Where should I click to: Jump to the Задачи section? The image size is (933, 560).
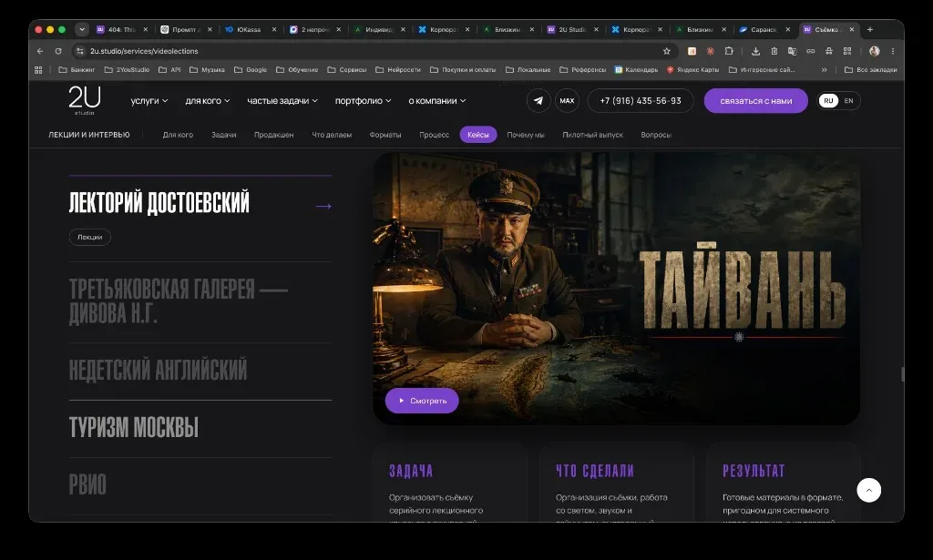pos(224,135)
